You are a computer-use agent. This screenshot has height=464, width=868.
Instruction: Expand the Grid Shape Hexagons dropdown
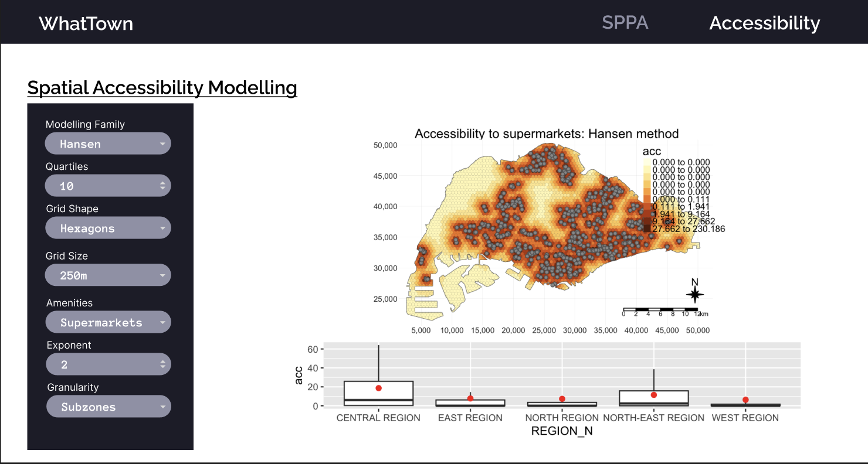pyautogui.click(x=108, y=228)
